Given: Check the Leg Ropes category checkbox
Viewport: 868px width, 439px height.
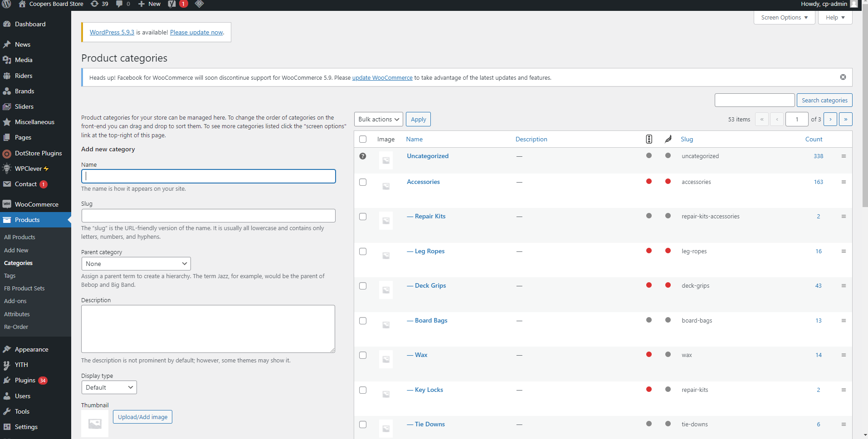Looking at the screenshot, I should [363, 251].
